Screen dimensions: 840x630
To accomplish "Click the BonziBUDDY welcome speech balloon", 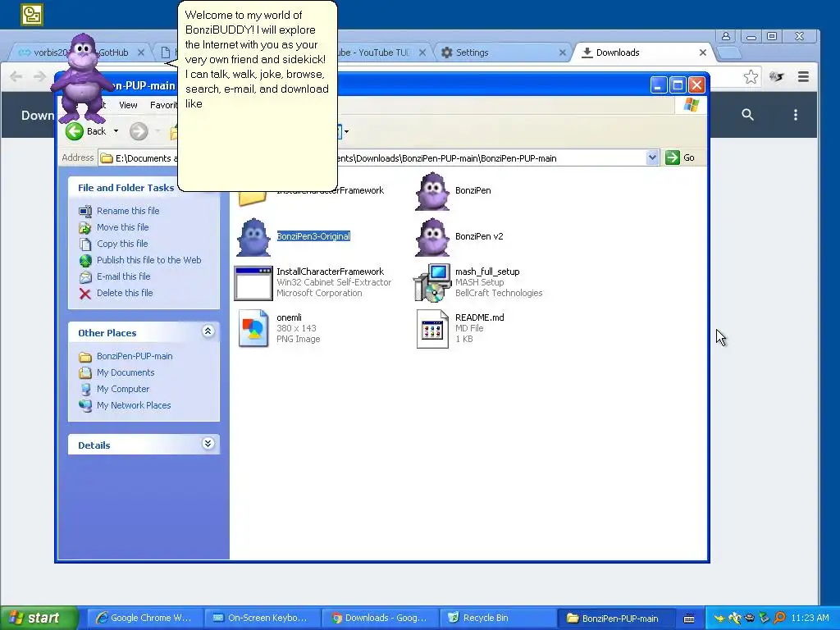I will pos(257,97).
